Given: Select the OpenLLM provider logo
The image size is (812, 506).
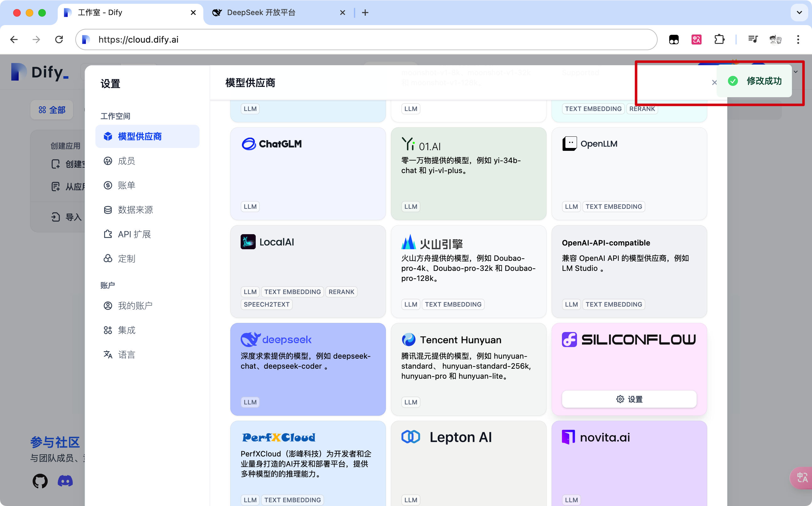Looking at the screenshot, I should (590, 144).
